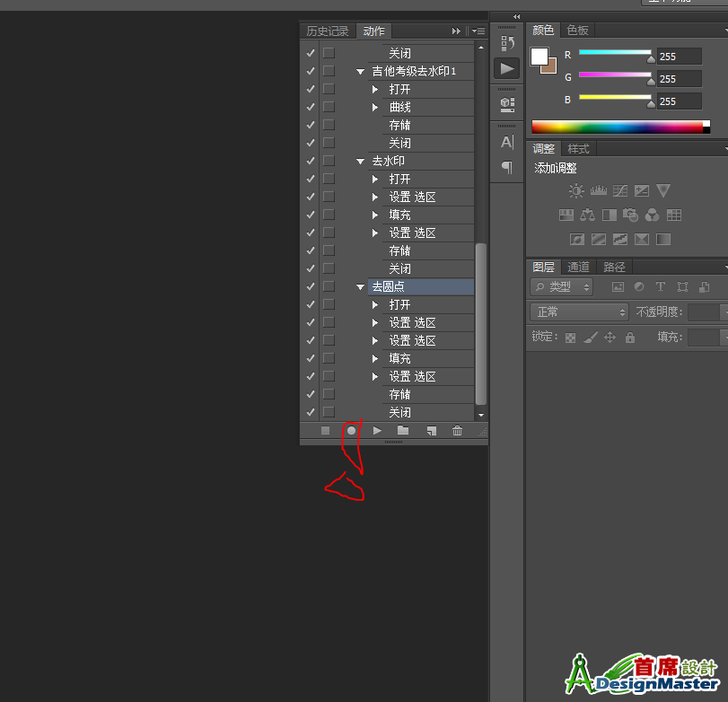Add an Exposure adjustment
The height and width of the screenshot is (702, 728).
tap(642, 191)
